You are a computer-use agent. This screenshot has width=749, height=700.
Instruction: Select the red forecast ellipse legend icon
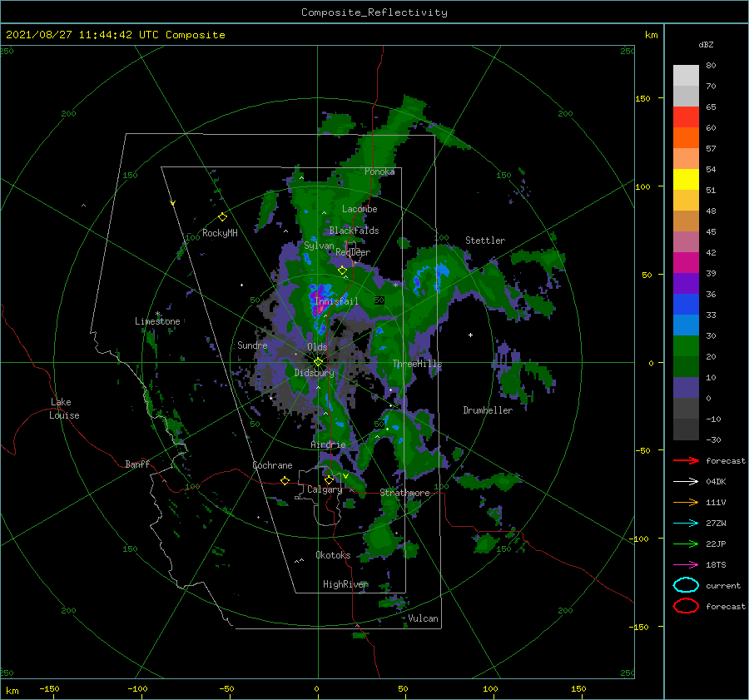point(686,606)
